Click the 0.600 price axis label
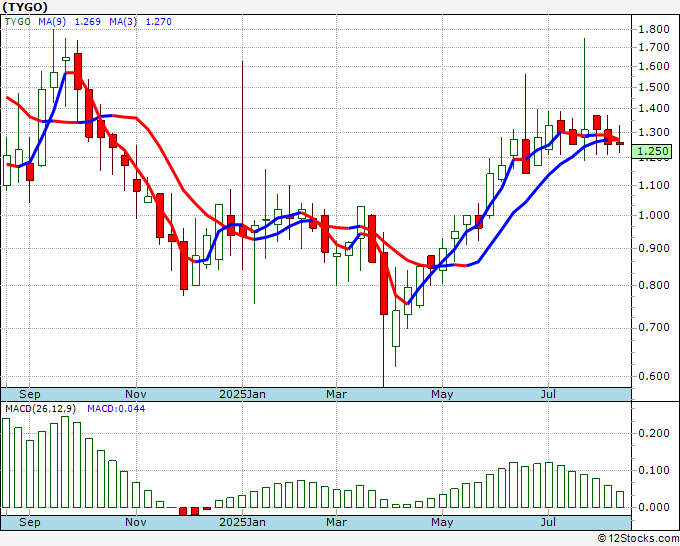Viewport: 680px width, 546px height. click(654, 376)
